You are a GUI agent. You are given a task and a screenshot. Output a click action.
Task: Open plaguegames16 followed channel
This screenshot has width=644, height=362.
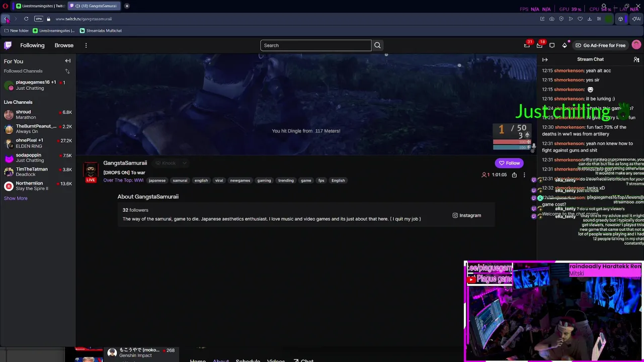(x=38, y=85)
